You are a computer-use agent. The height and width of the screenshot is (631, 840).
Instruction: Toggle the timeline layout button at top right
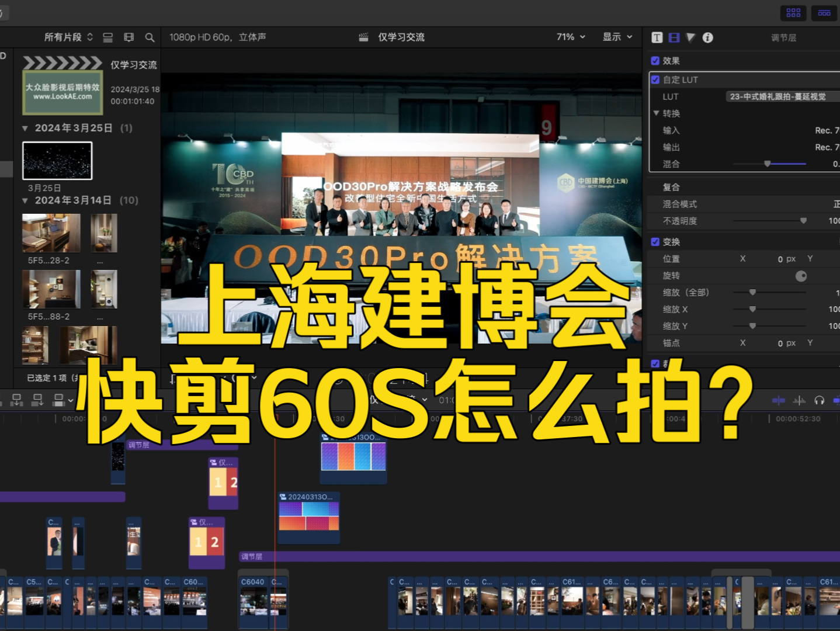point(824,13)
